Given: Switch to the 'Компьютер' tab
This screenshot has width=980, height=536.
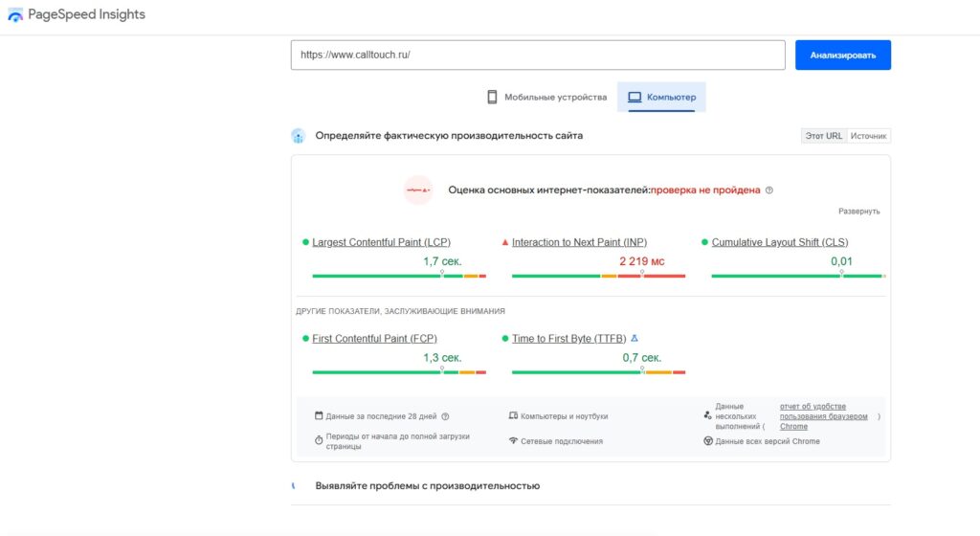Looking at the screenshot, I should pos(661,98).
